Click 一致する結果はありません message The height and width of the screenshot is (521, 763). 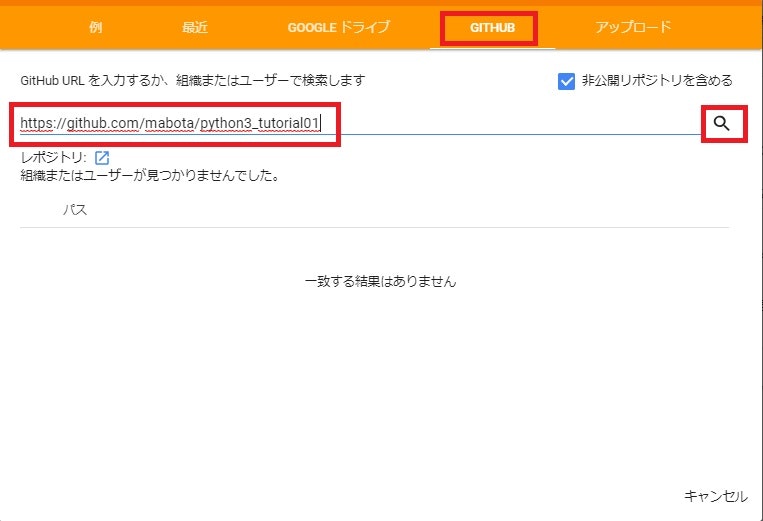pyautogui.click(x=381, y=281)
